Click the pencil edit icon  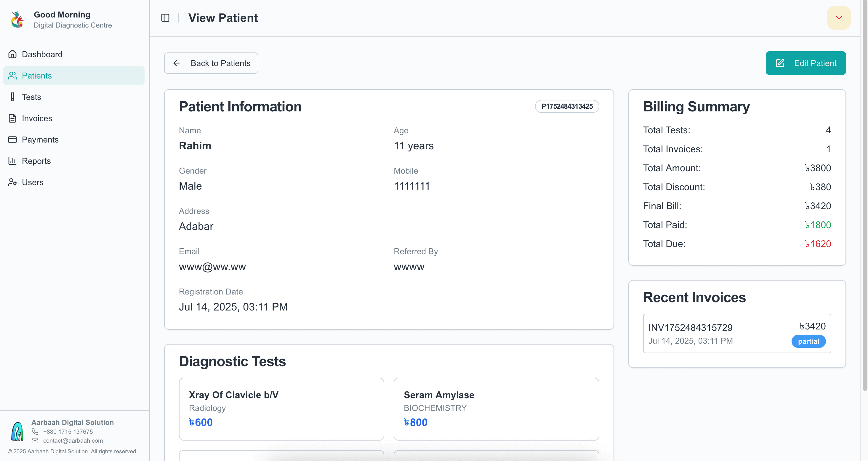pos(780,63)
